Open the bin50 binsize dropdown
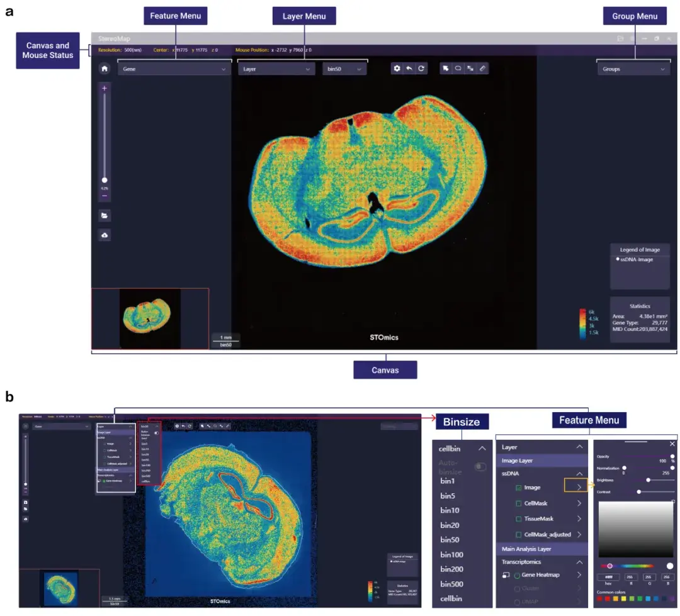Screen dimensions: 680x616 tap(344, 69)
